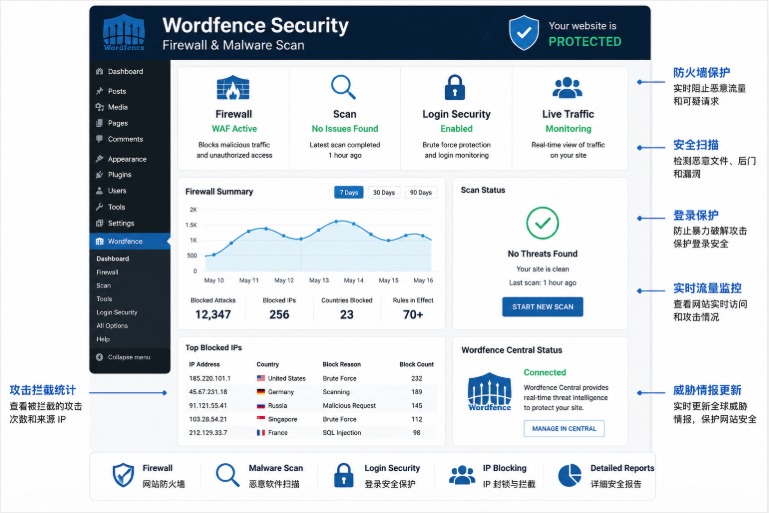This screenshot has width=769, height=513.
Task: Click Blocked Attacks value 12,347
Action: (x=213, y=314)
